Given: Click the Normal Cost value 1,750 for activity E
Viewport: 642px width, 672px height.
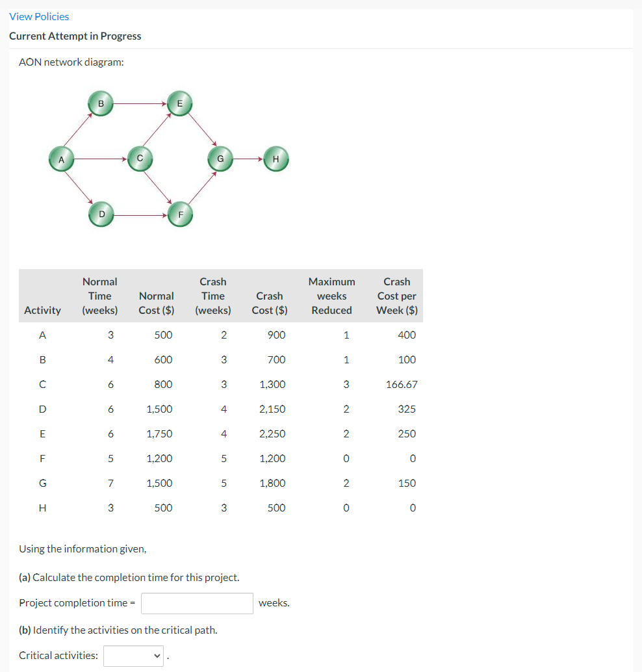Looking at the screenshot, I should click(x=161, y=433).
